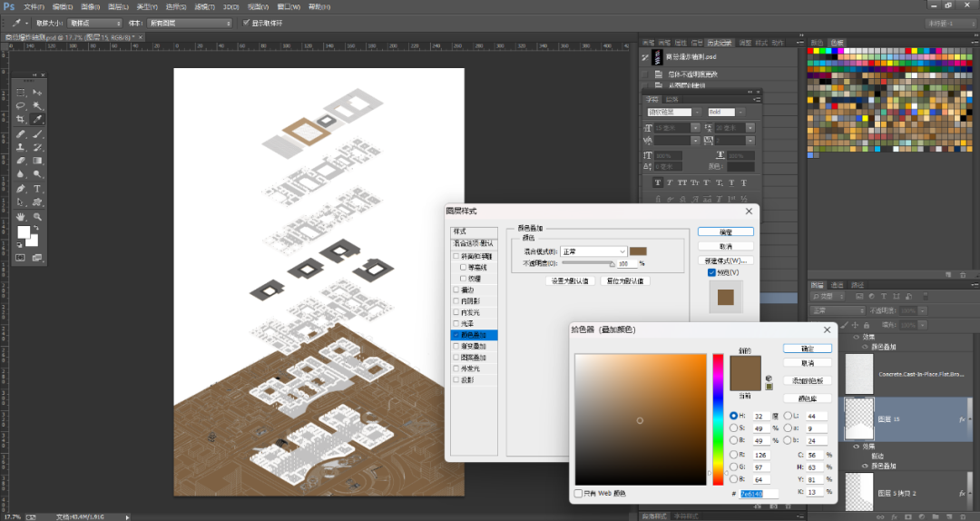Open 混合模式 dropdown in layer style dialog
The image size is (980, 521).
coord(593,251)
